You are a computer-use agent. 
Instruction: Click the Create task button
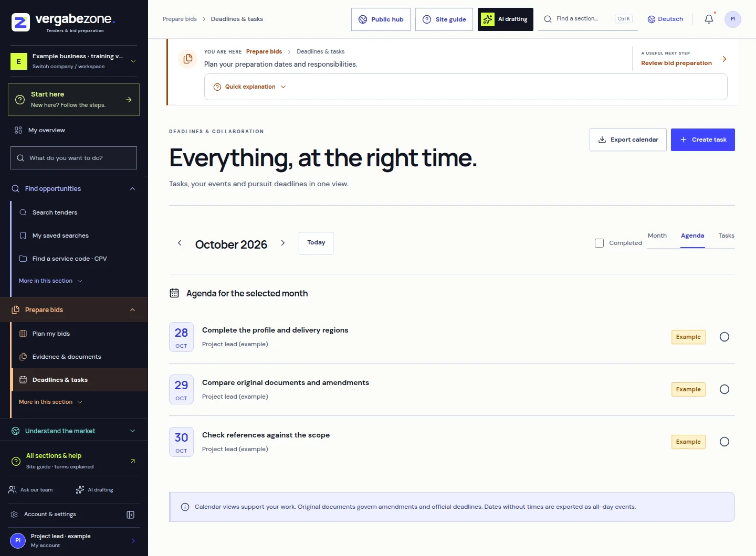703,140
